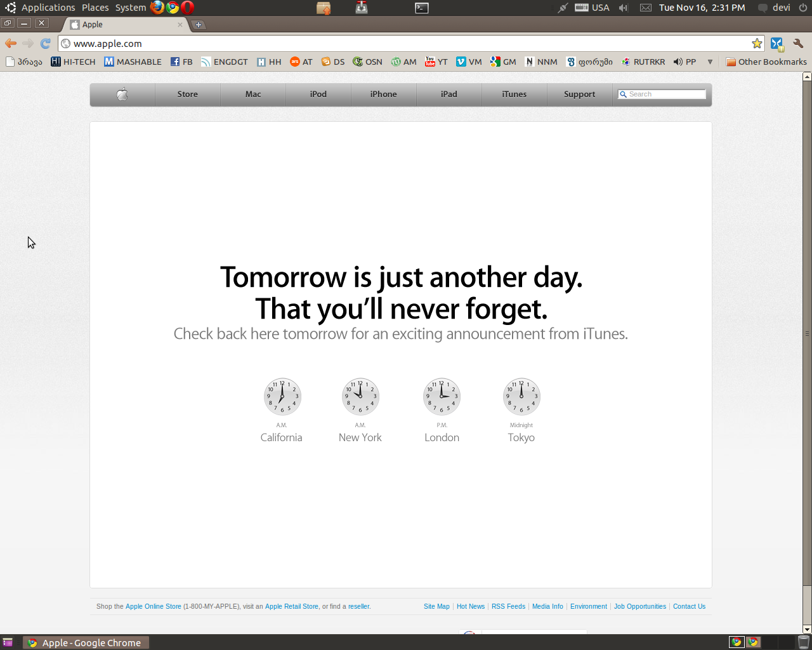The image size is (812, 650).
Task: Click the volume icon in system panel
Action: click(623, 8)
